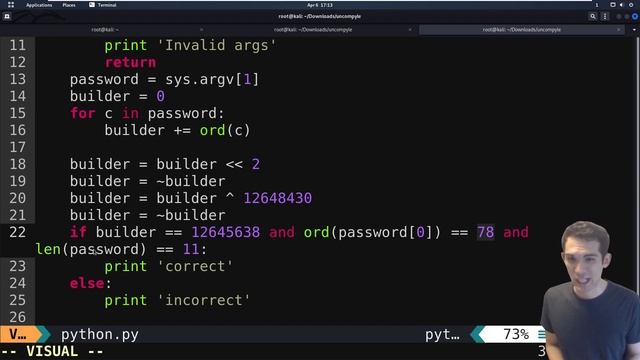640x360 pixels.
Task: Click the power icon in the system tray
Action: click(x=631, y=5)
